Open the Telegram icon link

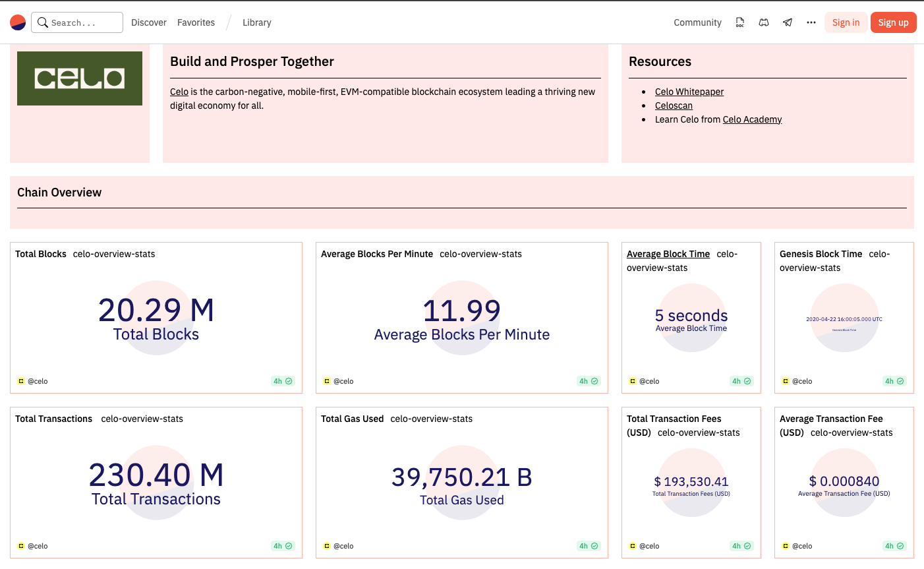coord(788,22)
